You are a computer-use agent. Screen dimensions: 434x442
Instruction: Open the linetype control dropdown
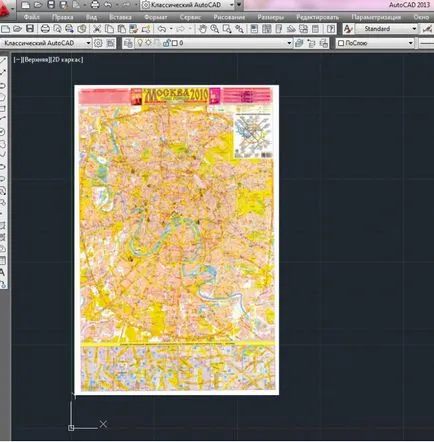(426, 43)
